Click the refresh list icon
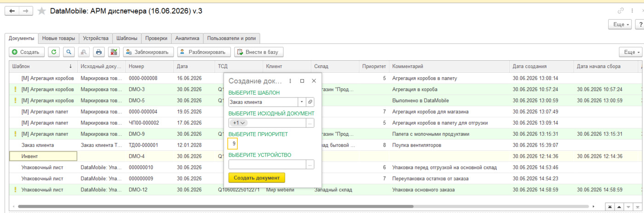Screen dimensions: 644x213 click(54, 52)
